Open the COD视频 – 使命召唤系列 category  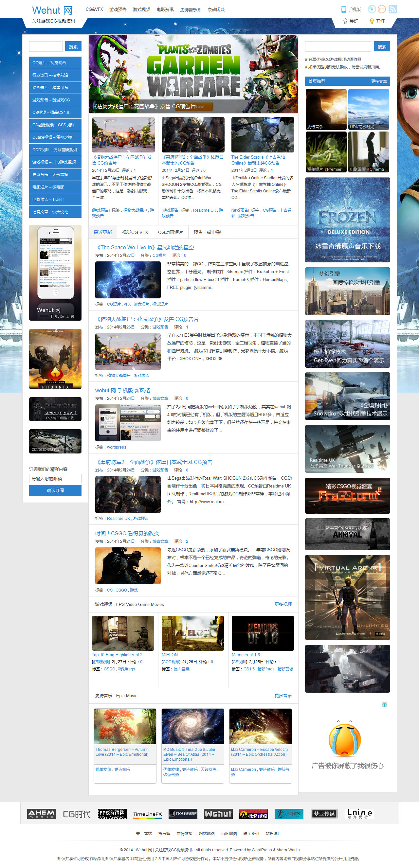pyautogui.click(x=55, y=150)
